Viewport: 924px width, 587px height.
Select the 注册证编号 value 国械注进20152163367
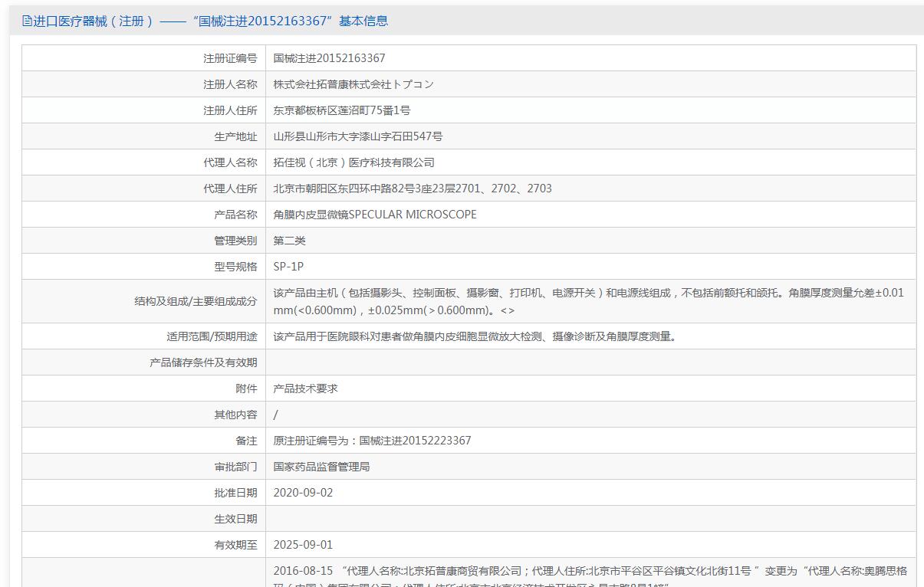click(330, 58)
